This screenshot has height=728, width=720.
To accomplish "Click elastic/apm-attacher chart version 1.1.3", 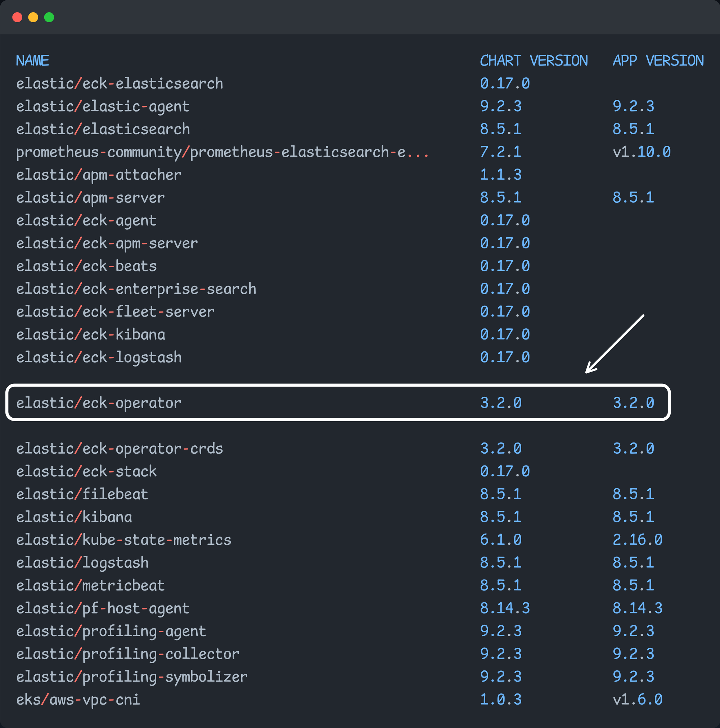I will coord(501,175).
